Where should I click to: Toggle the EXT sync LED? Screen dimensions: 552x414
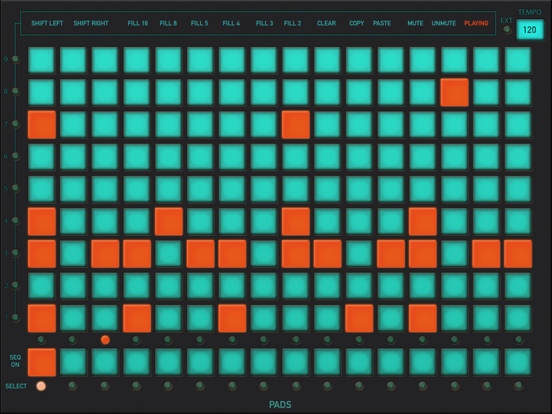pyautogui.click(x=507, y=30)
